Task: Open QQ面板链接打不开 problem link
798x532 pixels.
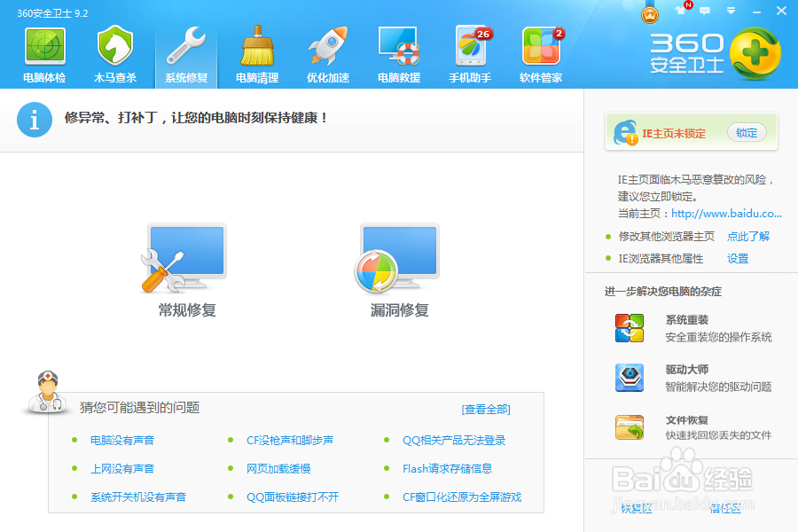Action: click(x=293, y=497)
